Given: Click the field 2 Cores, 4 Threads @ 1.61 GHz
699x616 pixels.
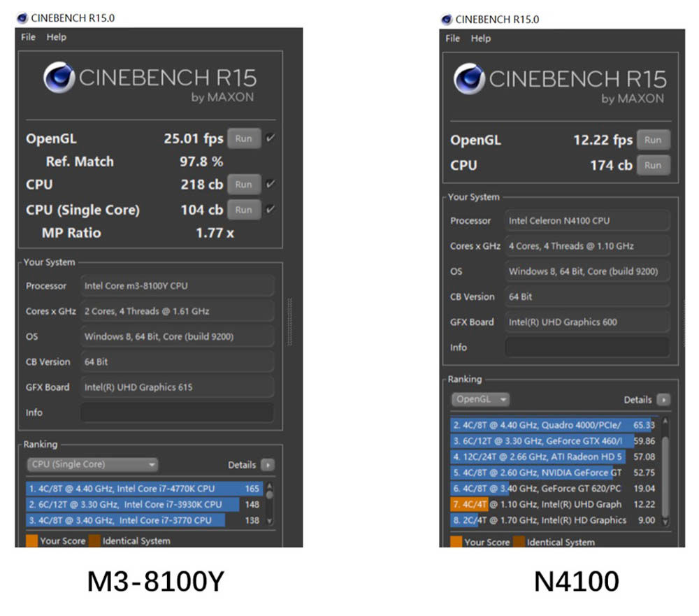Looking at the screenshot, I should (177, 311).
